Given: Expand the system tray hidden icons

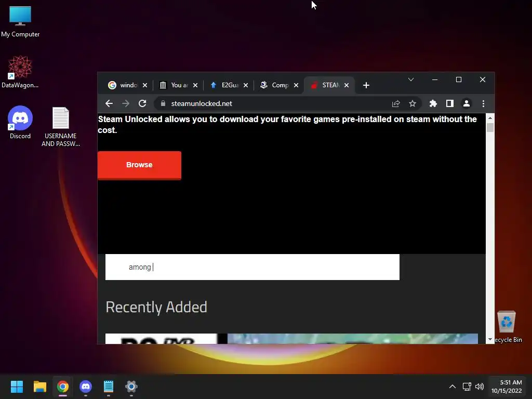Looking at the screenshot, I should click(x=453, y=387).
